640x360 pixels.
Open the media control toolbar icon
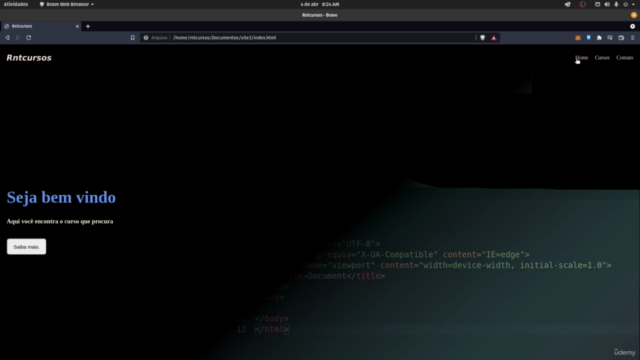click(x=610, y=38)
